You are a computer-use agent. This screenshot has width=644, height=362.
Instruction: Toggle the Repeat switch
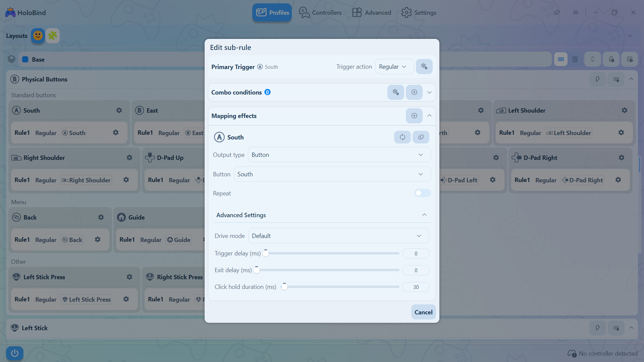click(422, 193)
